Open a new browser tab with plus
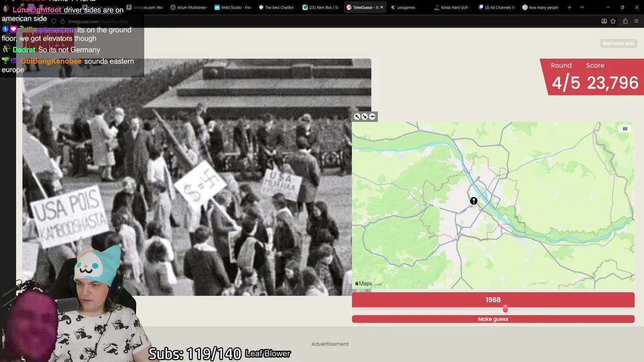The height and width of the screenshot is (362, 644). click(569, 8)
